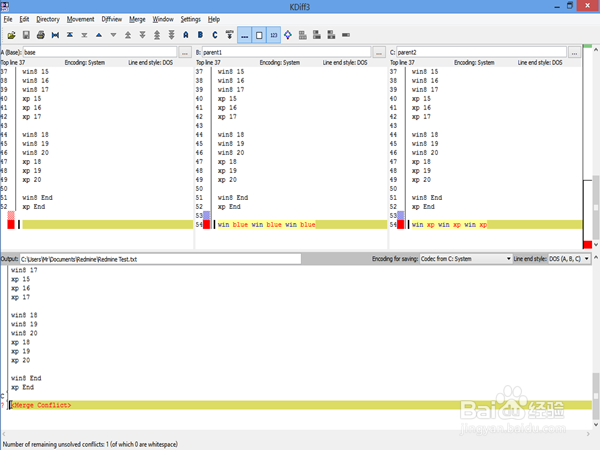
Task: Toggle show window A layout icon
Action: 317,35
